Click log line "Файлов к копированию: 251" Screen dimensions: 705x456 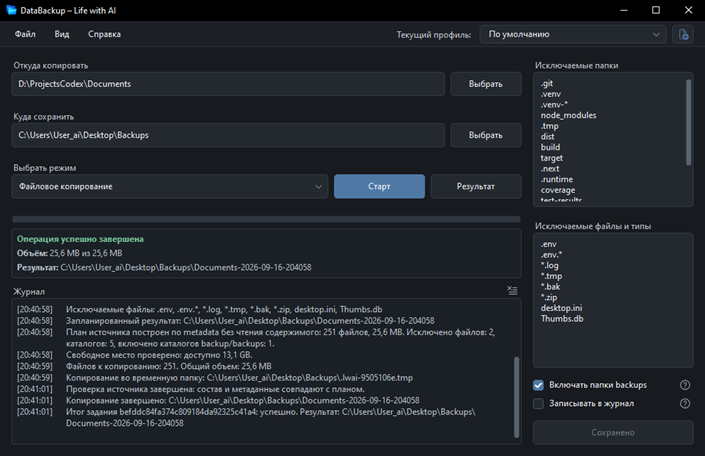(169, 366)
